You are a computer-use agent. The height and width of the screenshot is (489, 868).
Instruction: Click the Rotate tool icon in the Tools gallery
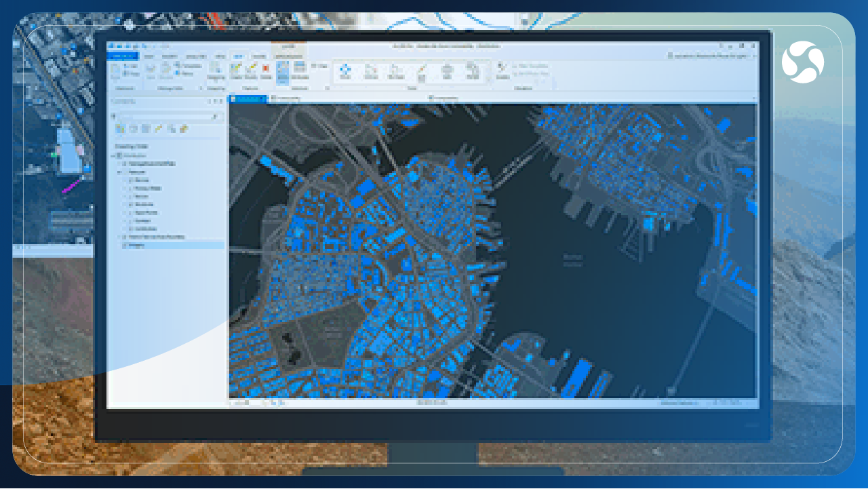pyautogui.click(x=370, y=69)
